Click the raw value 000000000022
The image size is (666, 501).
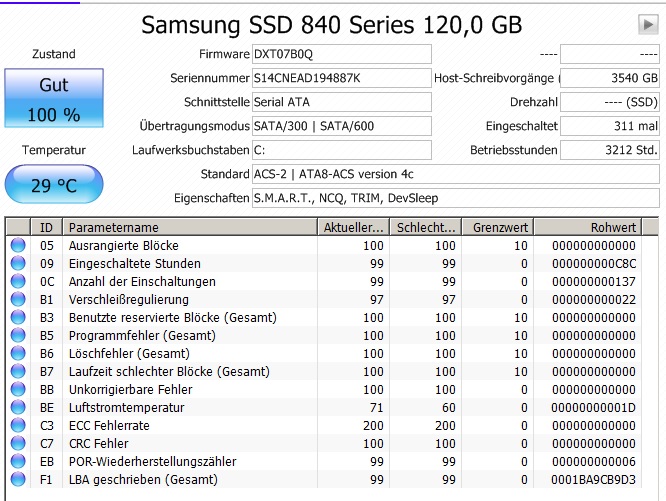pos(594,300)
